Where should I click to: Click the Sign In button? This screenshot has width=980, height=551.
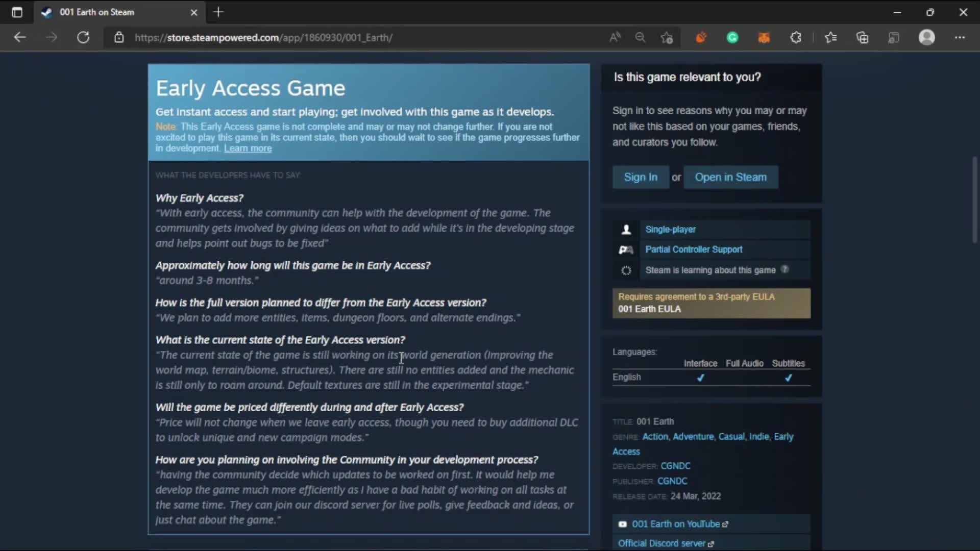[640, 177]
